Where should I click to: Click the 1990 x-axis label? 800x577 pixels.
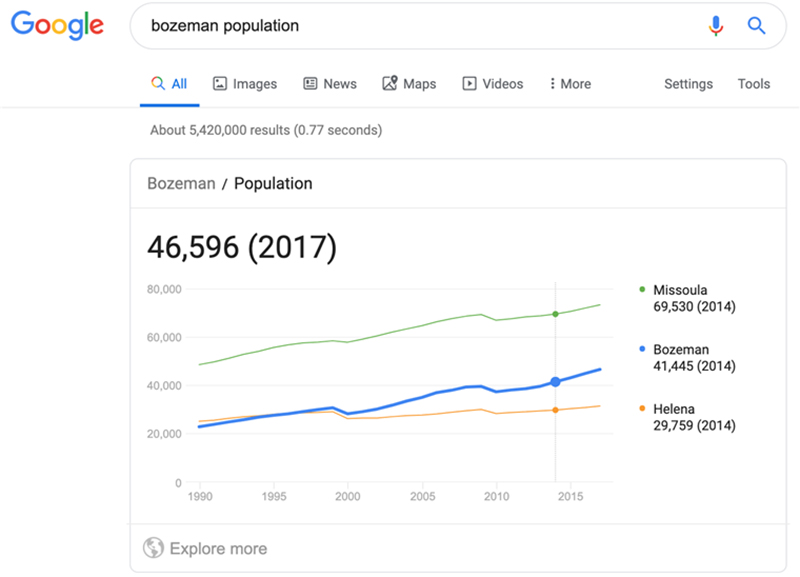click(200, 496)
